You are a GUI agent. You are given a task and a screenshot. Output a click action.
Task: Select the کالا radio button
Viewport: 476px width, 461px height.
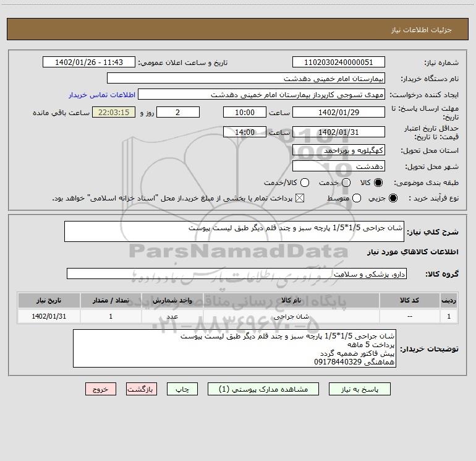pos(378,183)
